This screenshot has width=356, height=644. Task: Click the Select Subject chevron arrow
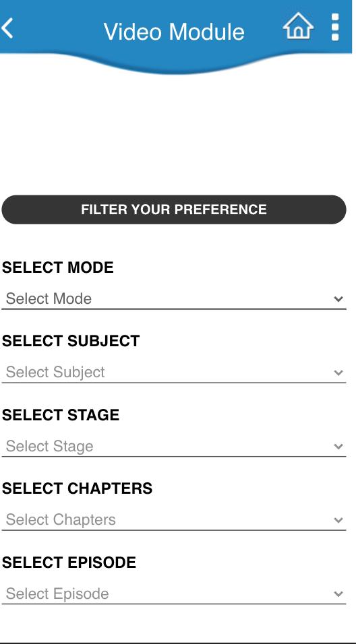[338, 373]
